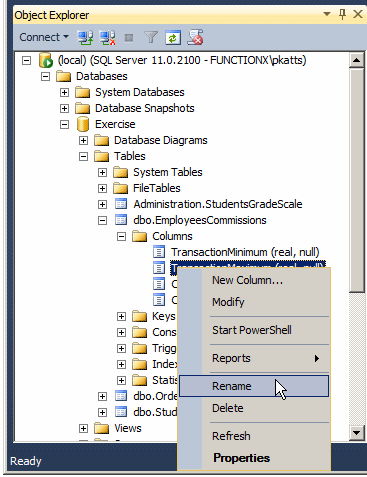Select the Exercise database cylinder icon

click(x=83, y=124)
